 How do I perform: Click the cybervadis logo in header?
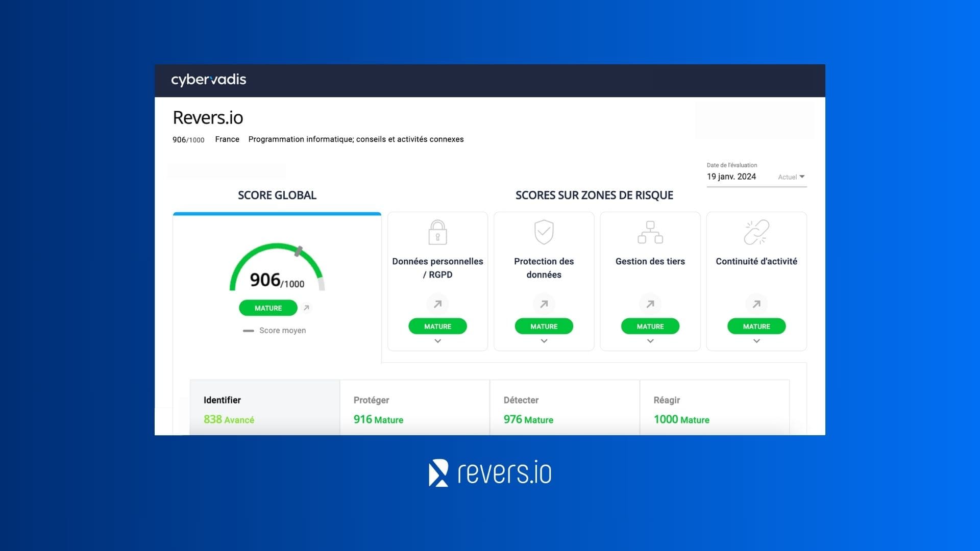(x=208, y=80)
